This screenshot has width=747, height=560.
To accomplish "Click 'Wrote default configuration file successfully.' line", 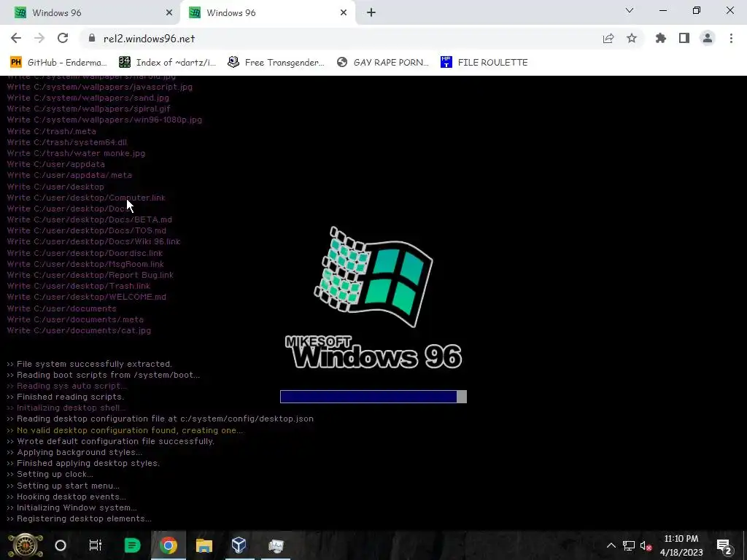I will [111, 441].
